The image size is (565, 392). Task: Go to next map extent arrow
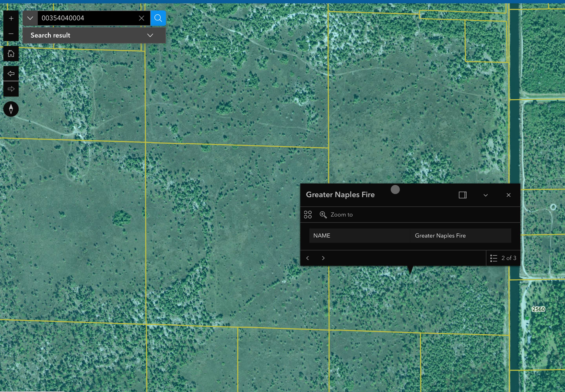[11, 89]
